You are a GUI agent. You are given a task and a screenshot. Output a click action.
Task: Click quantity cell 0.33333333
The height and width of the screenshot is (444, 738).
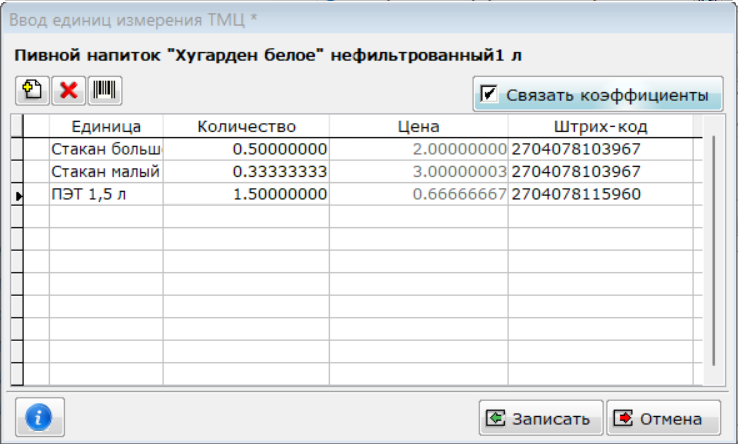[246, 172]
